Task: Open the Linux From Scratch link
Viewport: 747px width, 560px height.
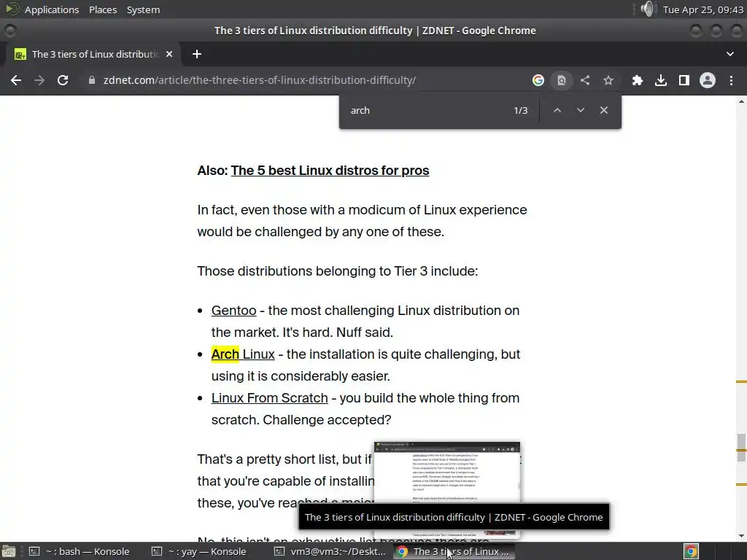Action: [270, 398]
